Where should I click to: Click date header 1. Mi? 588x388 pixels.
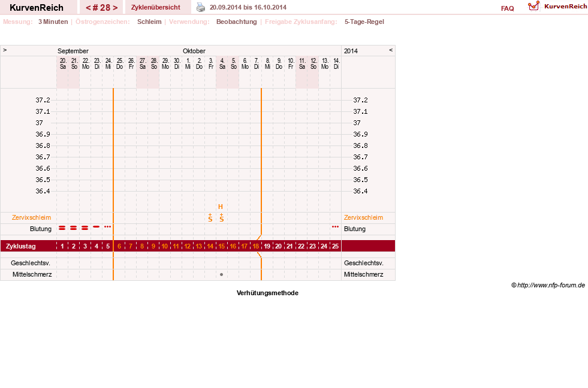point(188,63)
